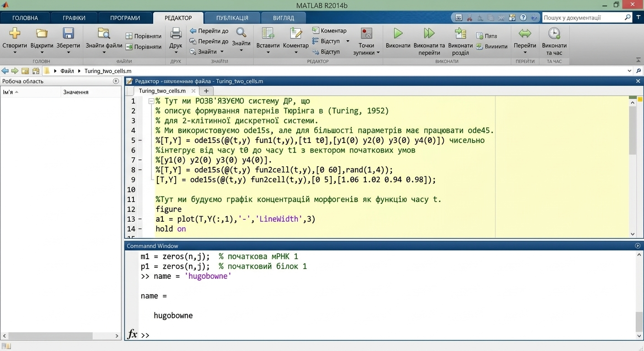Click the green double-arrow Перейти icon

(525, 33)
